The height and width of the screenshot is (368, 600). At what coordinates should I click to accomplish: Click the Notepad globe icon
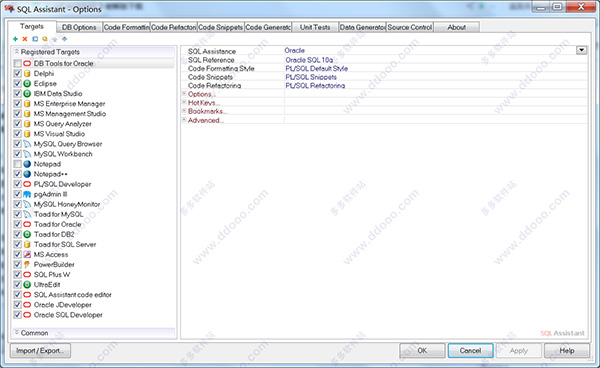[27, 164]
